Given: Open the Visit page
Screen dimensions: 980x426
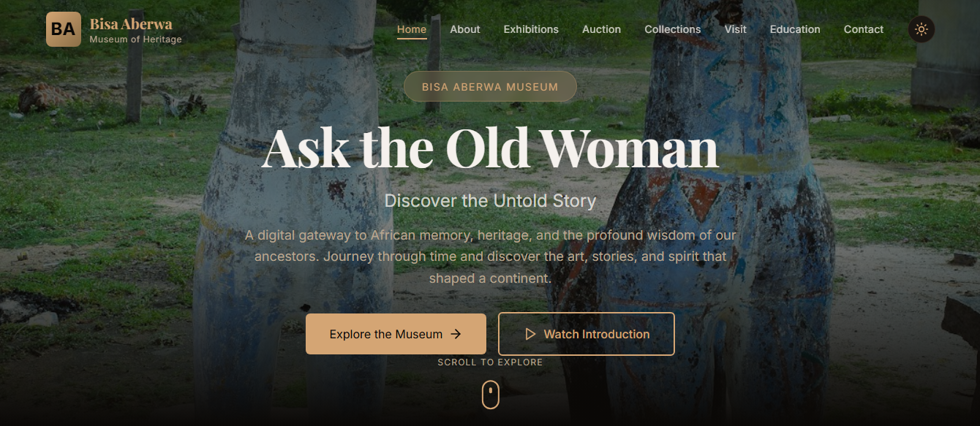Looking at the screenshot, I should click(x=736, y=29).
